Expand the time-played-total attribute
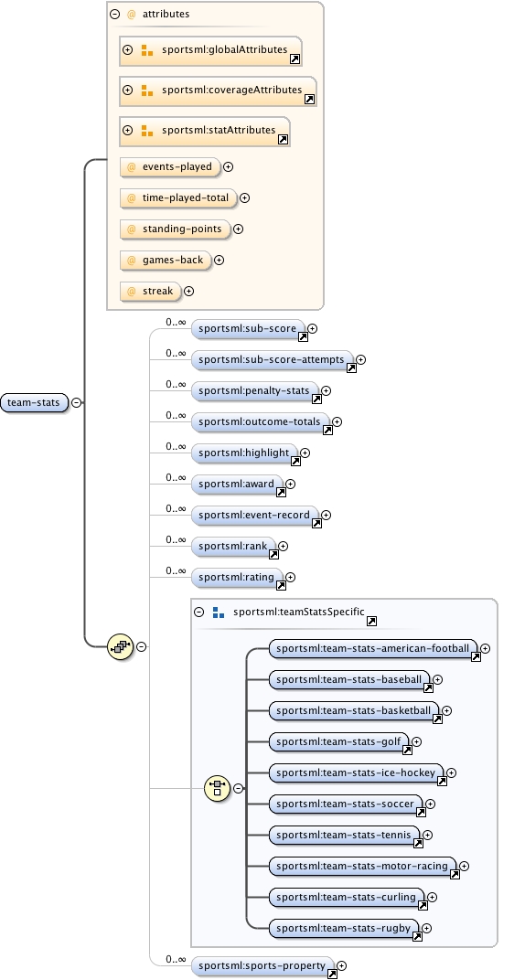 click(x=244, y=198)
